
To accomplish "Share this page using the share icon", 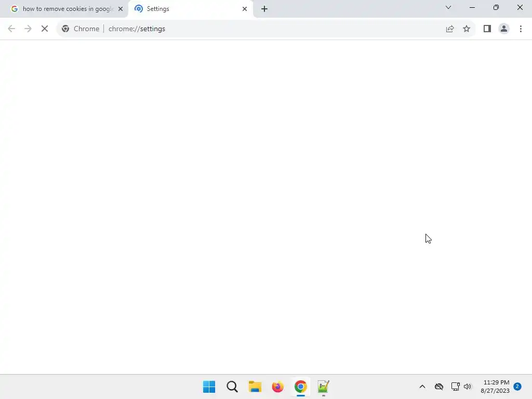I will 450,29.
